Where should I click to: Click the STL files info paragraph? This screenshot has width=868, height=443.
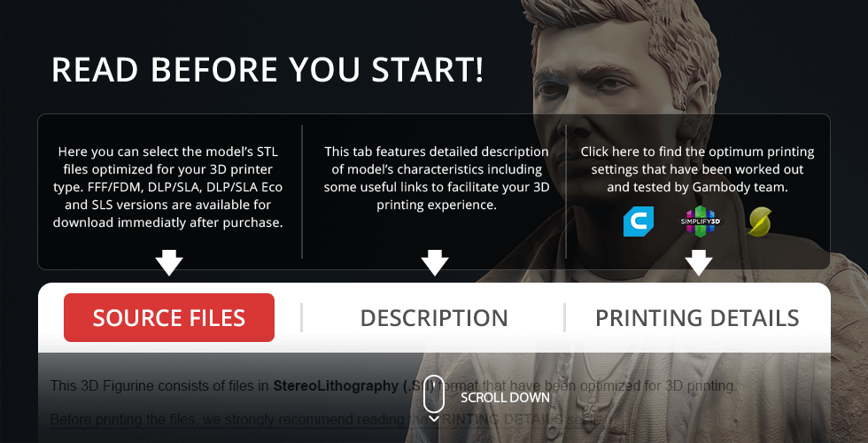(x=167, y=187)
